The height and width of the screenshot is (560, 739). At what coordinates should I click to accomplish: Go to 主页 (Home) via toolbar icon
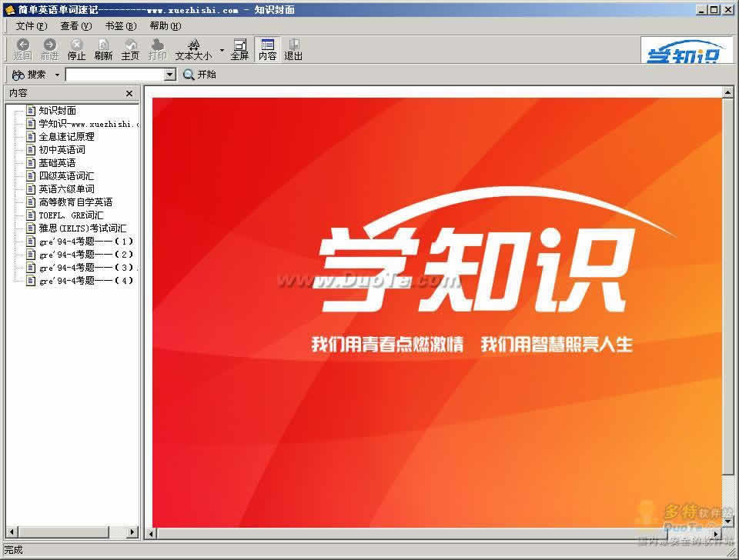(130, 45)
